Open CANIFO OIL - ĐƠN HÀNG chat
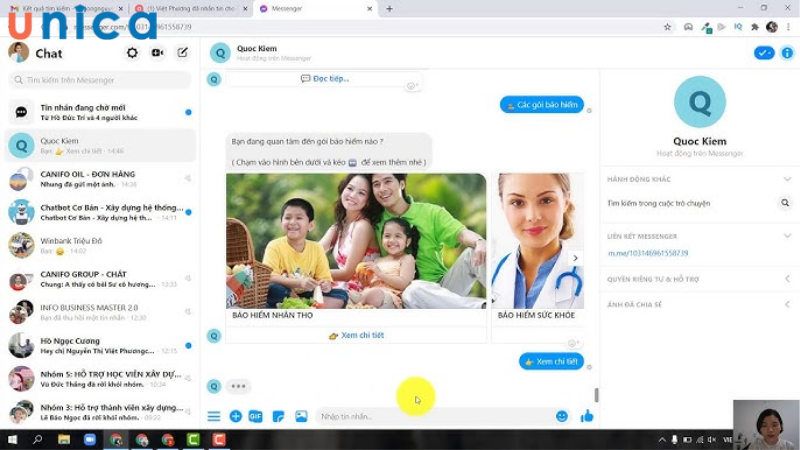The width and height of the screenshot is (800, 450). click(x=100, y=179)
